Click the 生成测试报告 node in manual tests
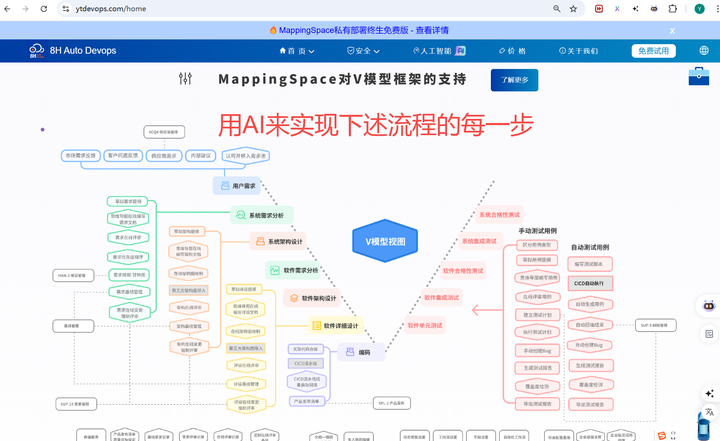720x441 pixels. 538,368
